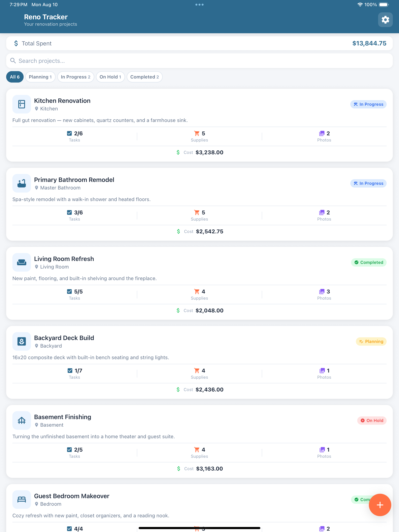Click the Basement Finishing foundation icon

coord(22,420)
